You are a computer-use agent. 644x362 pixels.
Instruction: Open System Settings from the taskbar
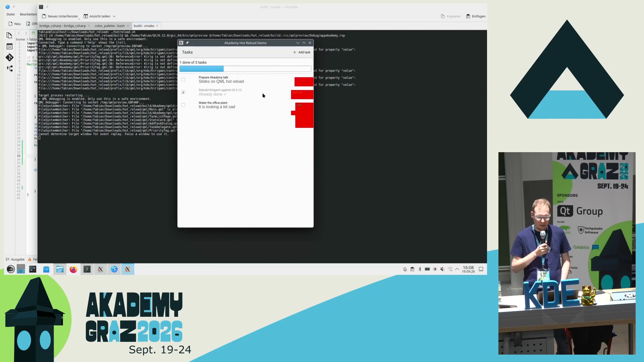click(33, 269)
